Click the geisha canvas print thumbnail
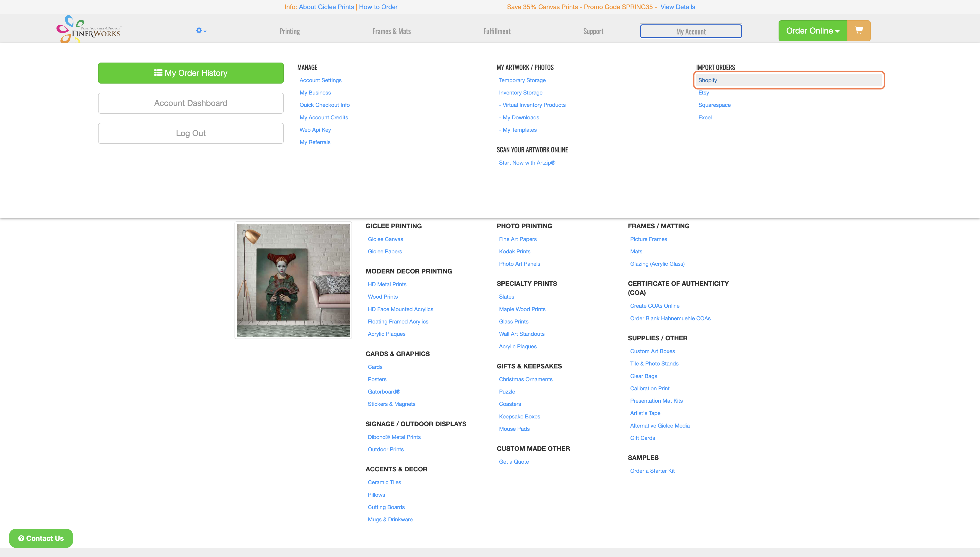The height and width of the screenshot is (557, 980). click(293, 280)
